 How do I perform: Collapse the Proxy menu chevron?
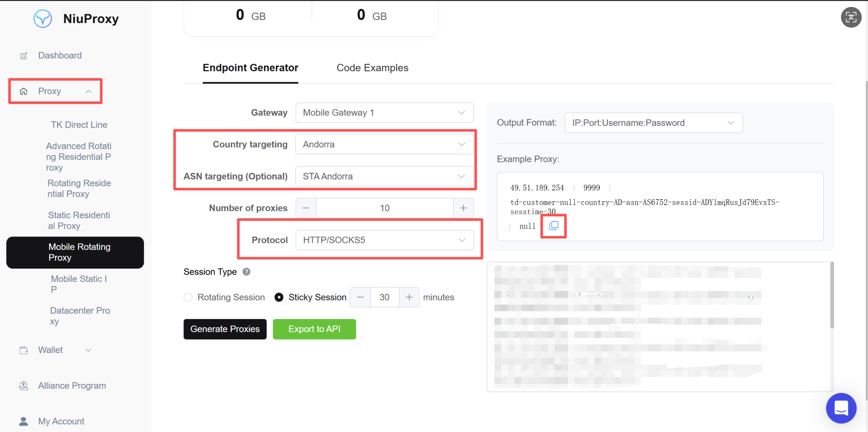pos(88,91)
